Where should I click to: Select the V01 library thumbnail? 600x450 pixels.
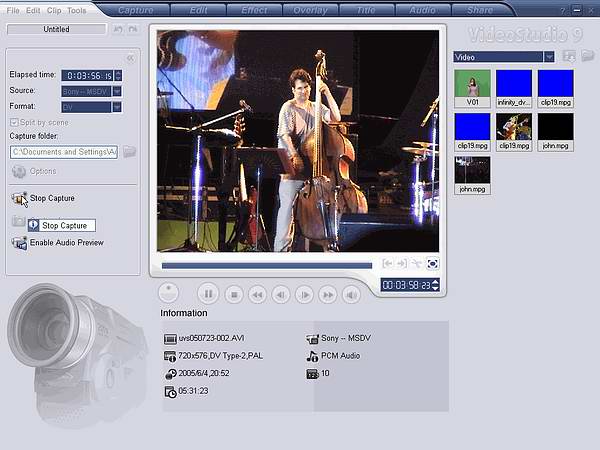point(472,88)
